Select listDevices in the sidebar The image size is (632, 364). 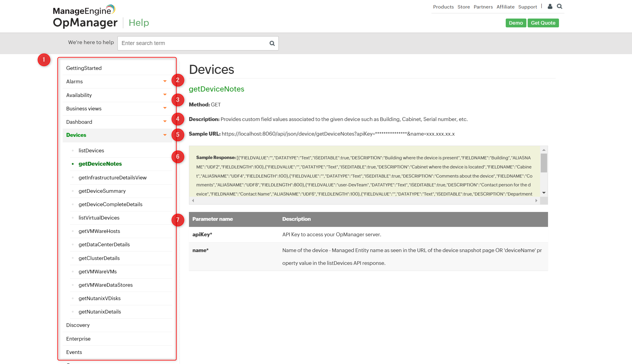point(91,151)
